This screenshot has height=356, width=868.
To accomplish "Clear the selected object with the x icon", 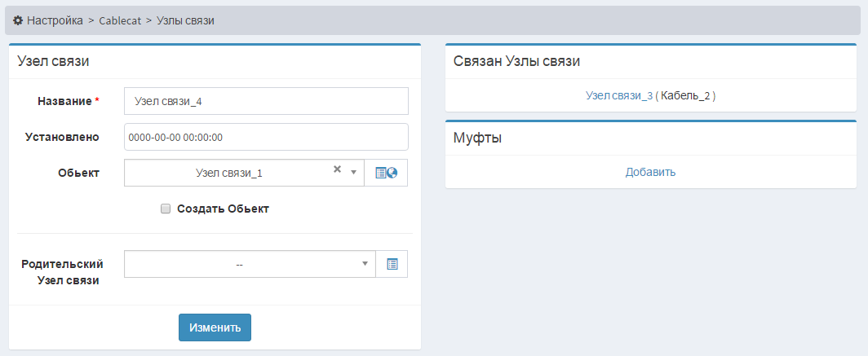I will (337, 169).
